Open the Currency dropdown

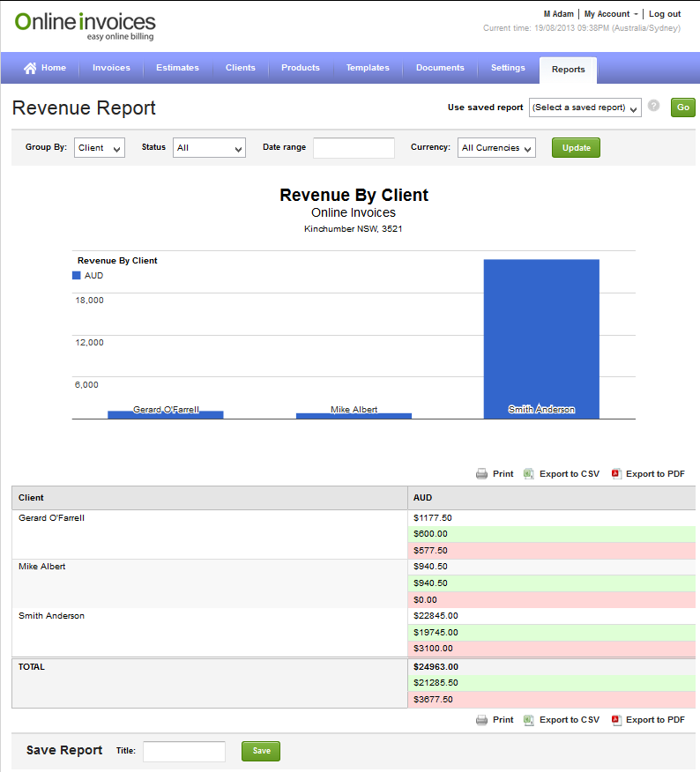coord(496,148)
